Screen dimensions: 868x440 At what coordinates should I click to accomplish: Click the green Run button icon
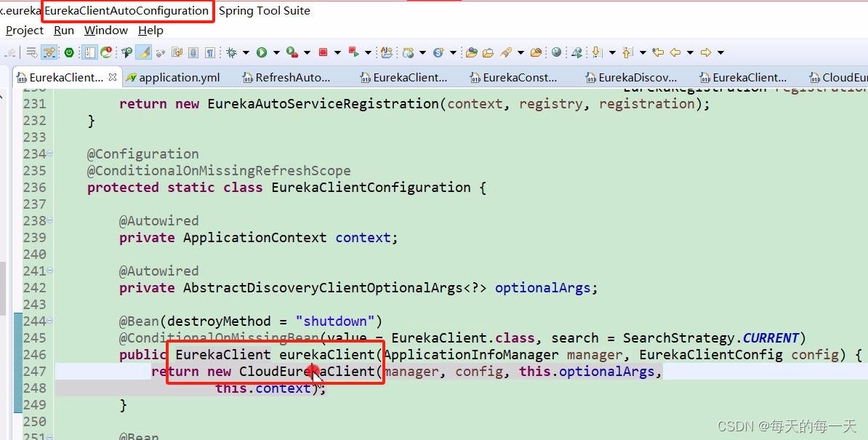pyautogui.click(x=261, y=52)
